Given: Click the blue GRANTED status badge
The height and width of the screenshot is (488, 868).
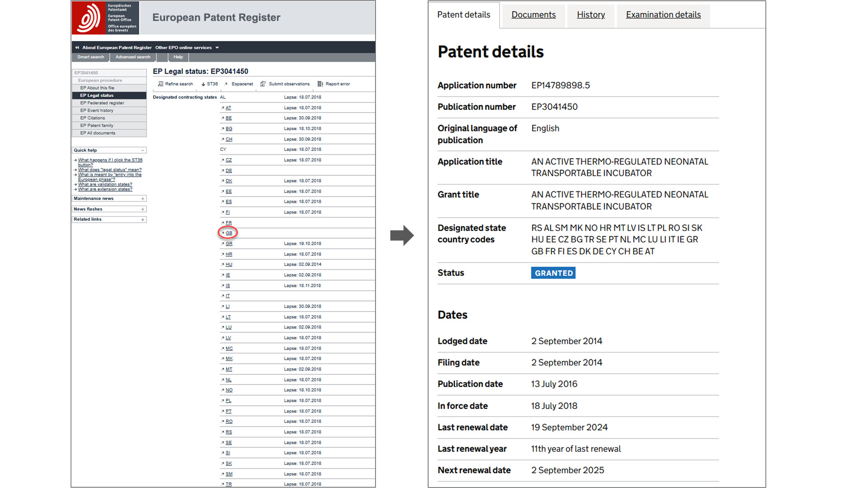Looking at the screenshot, I should click(x=553, y=273).
